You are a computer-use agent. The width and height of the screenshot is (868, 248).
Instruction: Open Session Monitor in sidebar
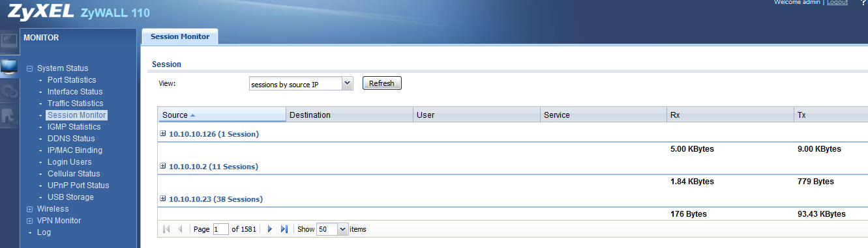pyautogui.click(x=76, y=115)
